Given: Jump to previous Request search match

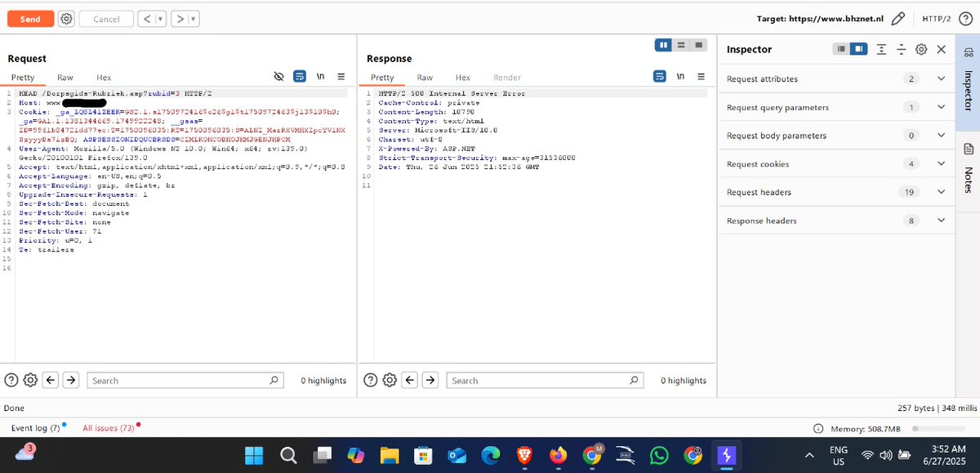Looking at the screenshot, I should [x=51, y=380].
